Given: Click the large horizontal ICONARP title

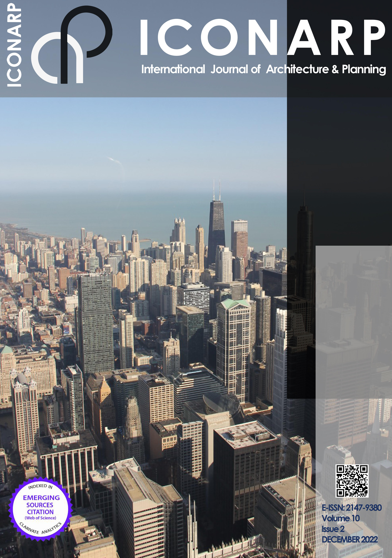Looking at the screenshot, I should pyautogui.click(x=263, y=37).
